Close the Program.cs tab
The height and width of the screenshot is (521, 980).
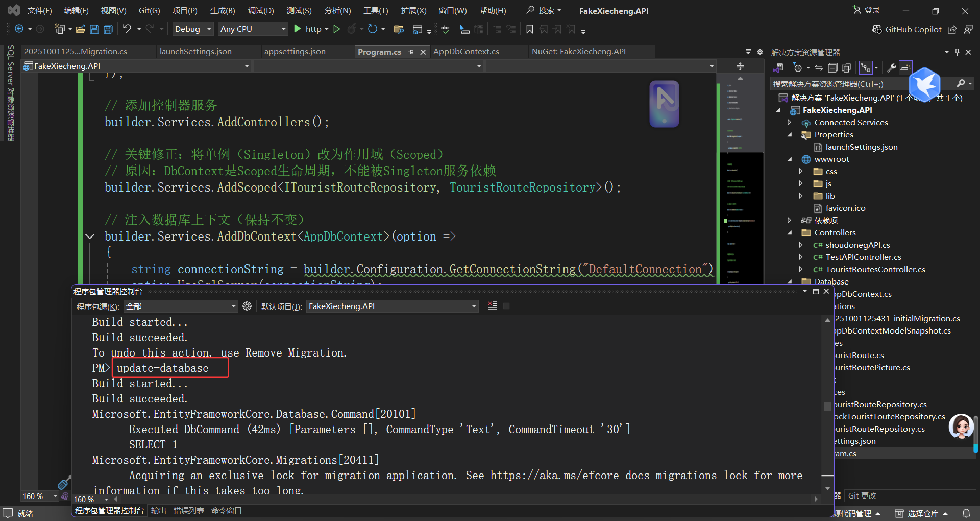pos(423,52)
